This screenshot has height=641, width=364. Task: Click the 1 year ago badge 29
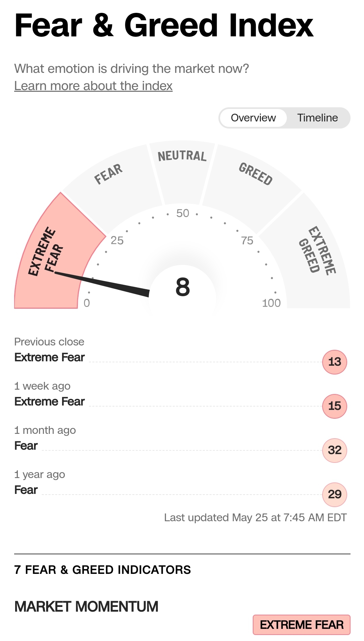click(x=334, y=495)
